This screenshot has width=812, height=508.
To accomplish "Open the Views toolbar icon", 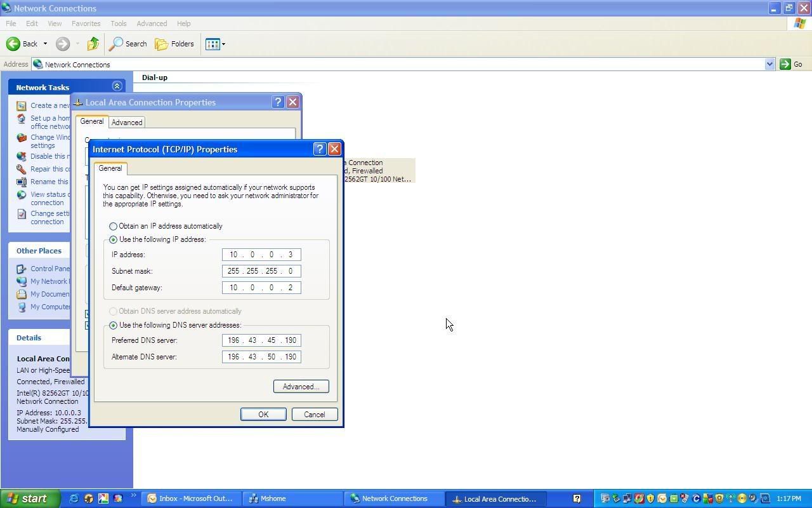I will pos(213,44).
